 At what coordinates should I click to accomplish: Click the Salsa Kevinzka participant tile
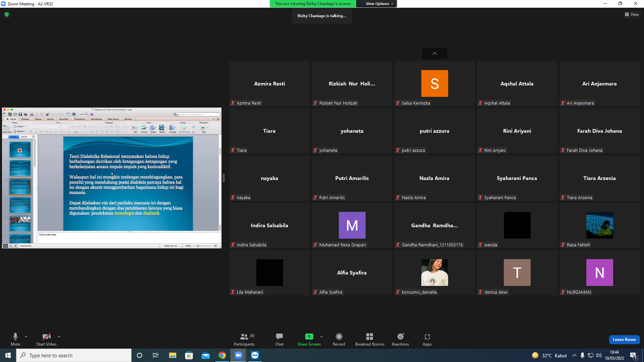tap(434, 84)
